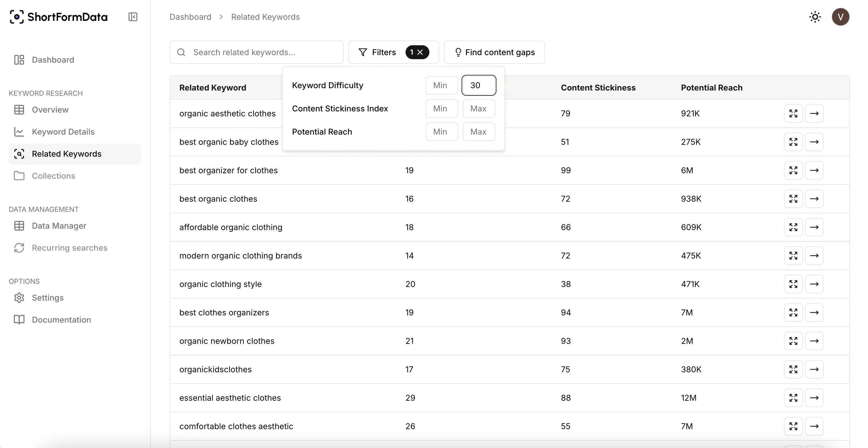Open arrow for modern organic clothing brands
The image size is (868, 448).
point(814,256)
